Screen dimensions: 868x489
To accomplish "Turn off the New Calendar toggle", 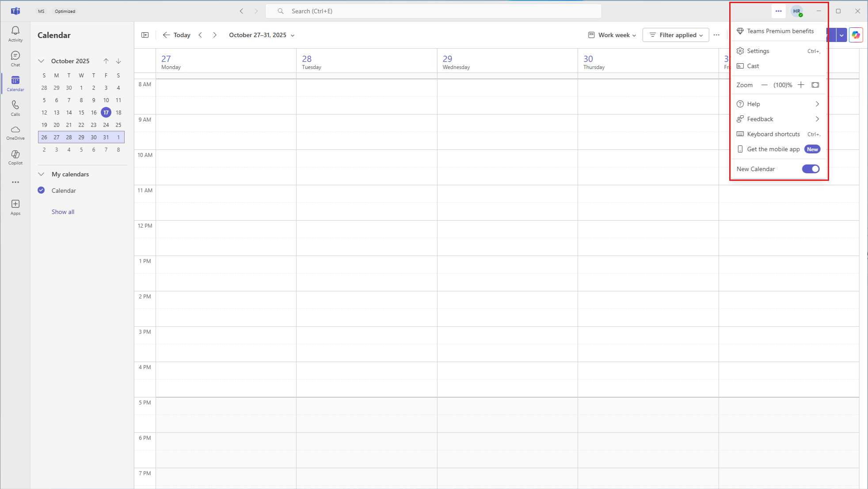I will 811,169.
